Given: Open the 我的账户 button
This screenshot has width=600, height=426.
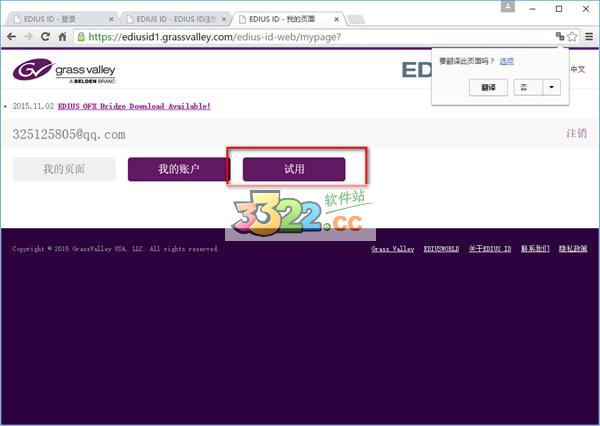Looking at the screenshot, I should (x=179, y=169).
